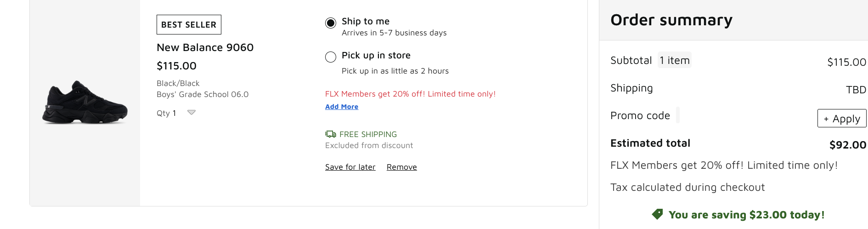Click the green savings tag icon

657,214
